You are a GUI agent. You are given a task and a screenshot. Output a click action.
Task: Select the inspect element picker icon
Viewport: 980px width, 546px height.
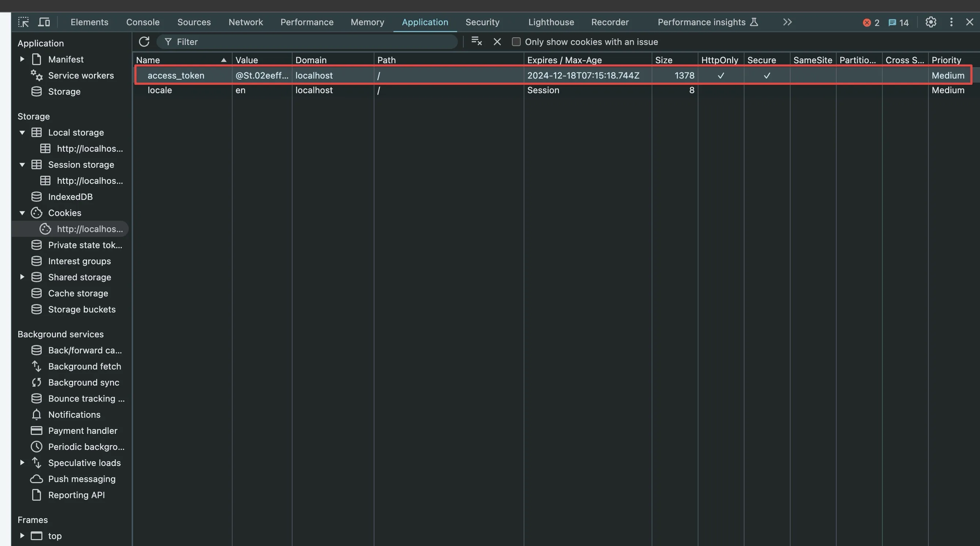pos(23,22)
